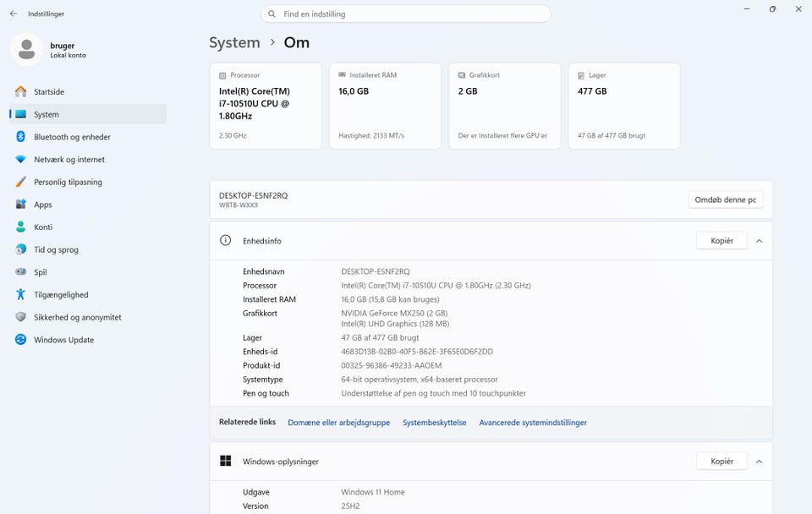812x514 pixels.
Task: Select Bluetooth og enheder menu item
Action: [x=88, y=137]
